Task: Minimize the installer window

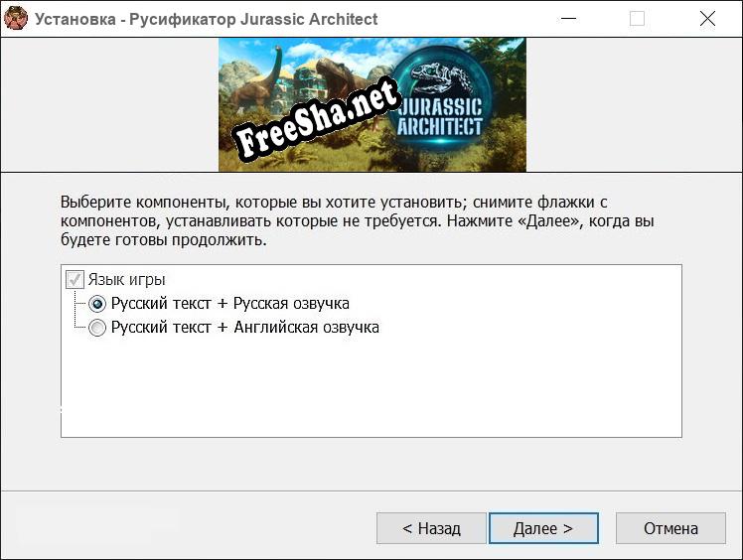Action: tap(568, 19)
